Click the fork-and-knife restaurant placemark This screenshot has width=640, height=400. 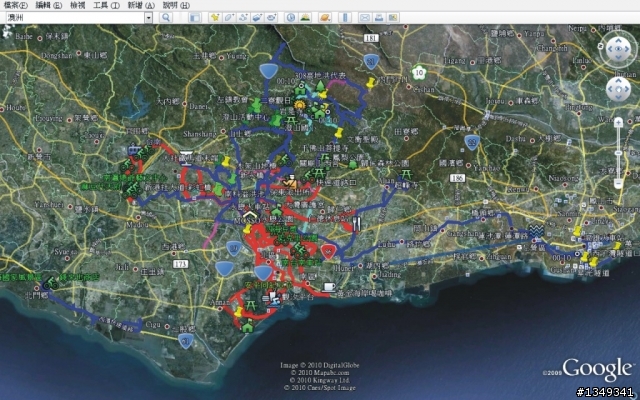tap(357, 224)
